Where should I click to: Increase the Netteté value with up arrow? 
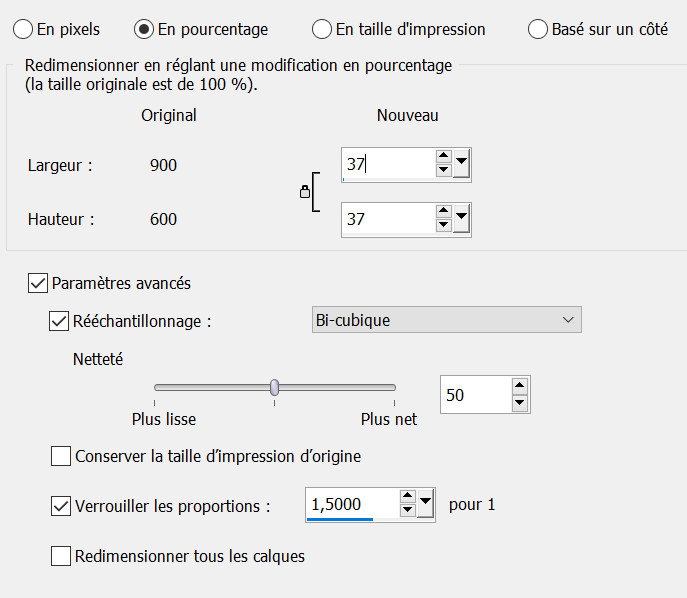coord(519,387)
